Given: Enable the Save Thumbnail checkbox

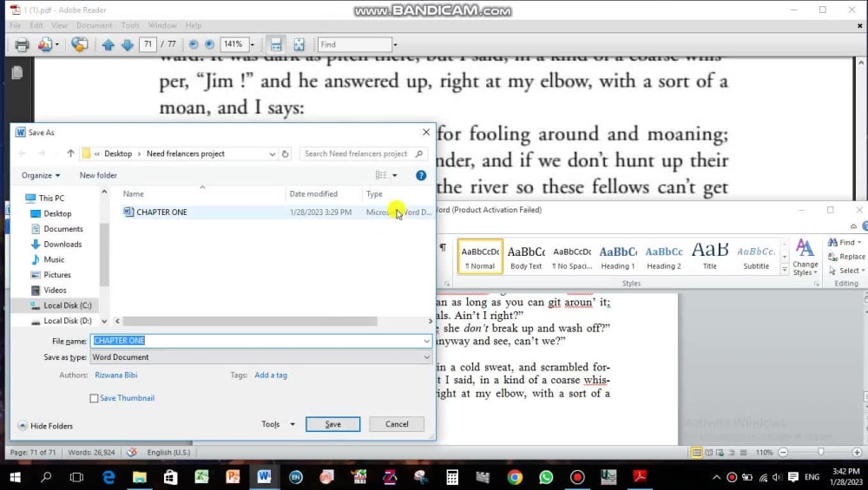Looking at the screenshot, I should [x=94, y=398].
